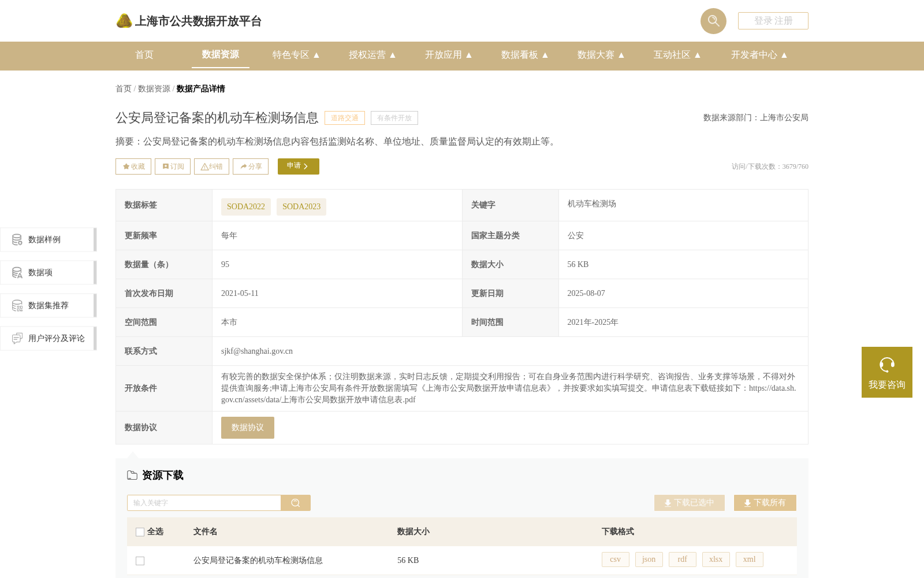
Task: Expand the 开发者中心 menu arrow
Action: (x=784, y=55)
